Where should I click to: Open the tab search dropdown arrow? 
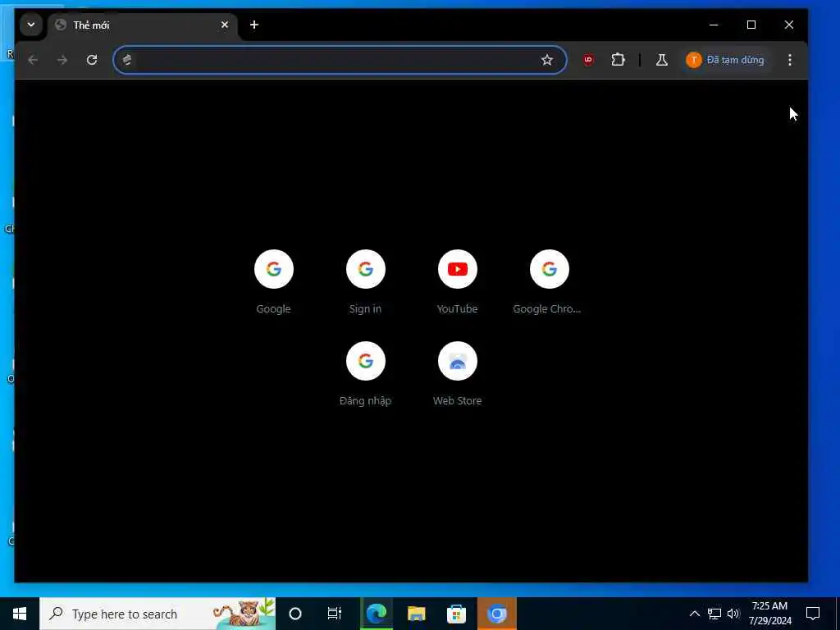coord(31,25)
